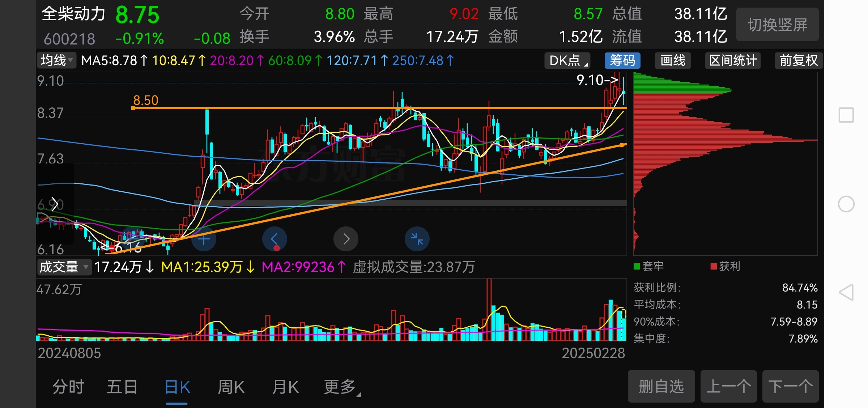Viewport: 868px width, 408px height.
Task: Expand the left side panel chevron
Action: (x=55, y=204)
